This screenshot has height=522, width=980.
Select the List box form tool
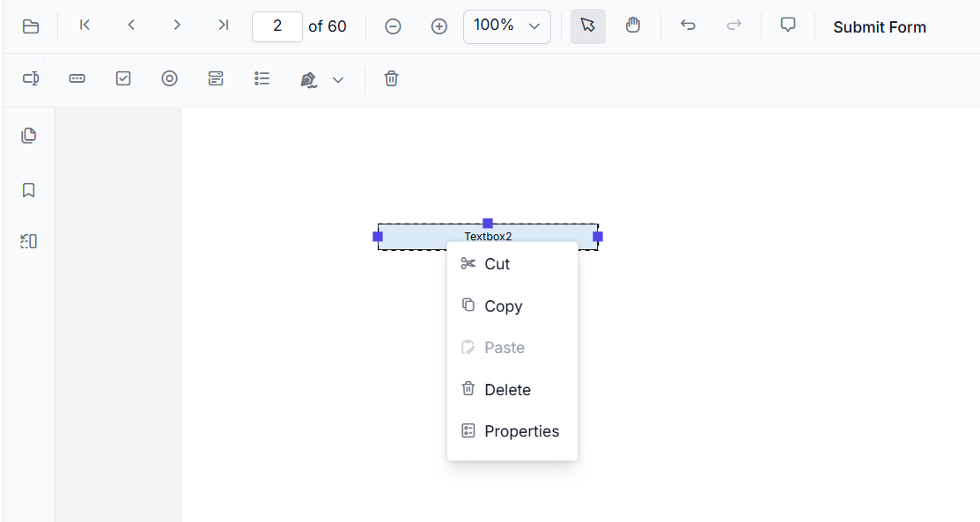click(262, 78)
